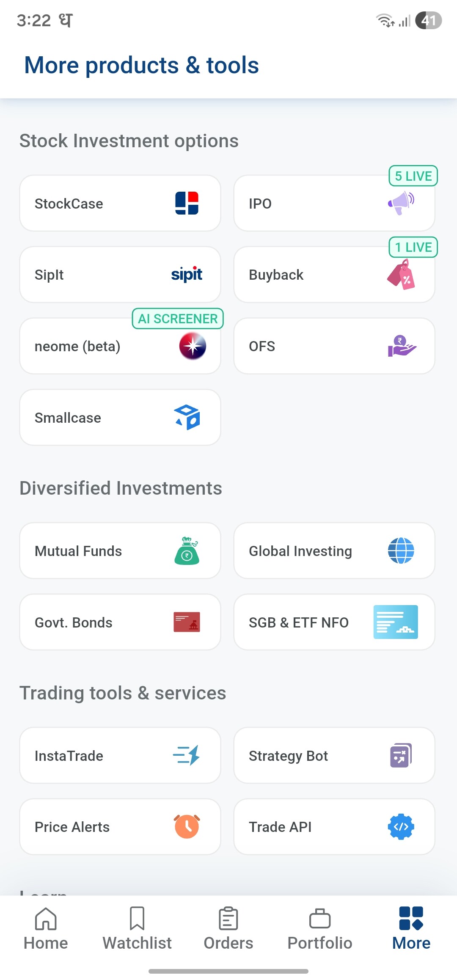Open the IPO megaphone icon

pyautogui.click(x=401, y=203)
